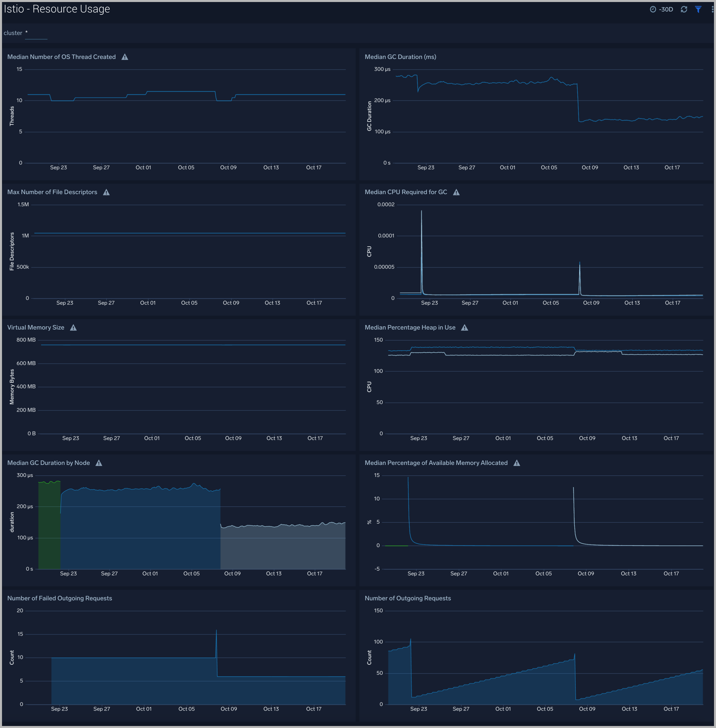Select the Number of Failed Outgoing Requests panel title
716x728 pixels.
[59, 598]
